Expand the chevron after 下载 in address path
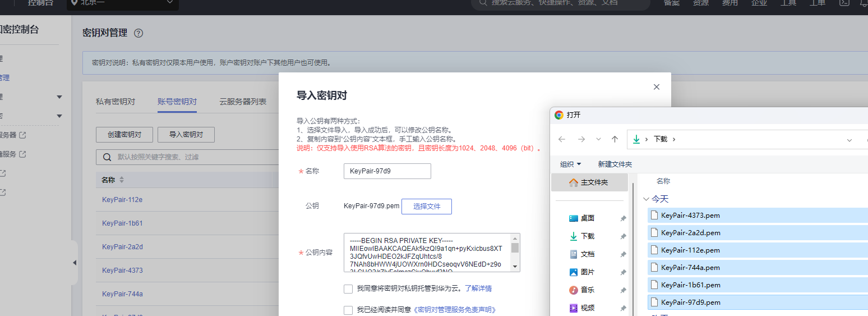 click(x=674, y=139)
